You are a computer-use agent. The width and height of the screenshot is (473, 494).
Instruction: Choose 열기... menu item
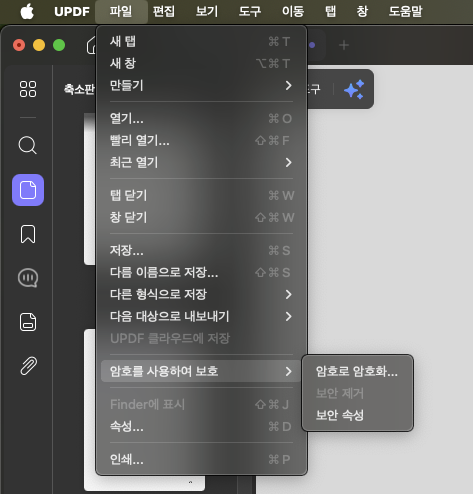(201, 119)
